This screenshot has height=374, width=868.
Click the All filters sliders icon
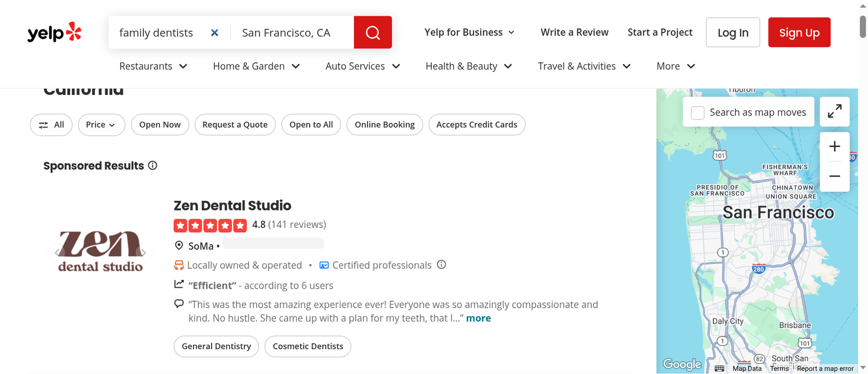(x=43, y=125)
